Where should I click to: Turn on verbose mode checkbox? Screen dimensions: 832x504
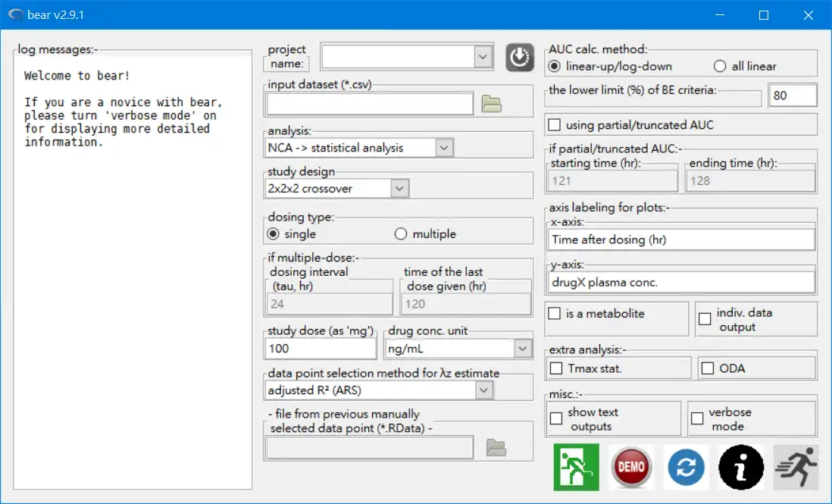(x=697, y=418)
